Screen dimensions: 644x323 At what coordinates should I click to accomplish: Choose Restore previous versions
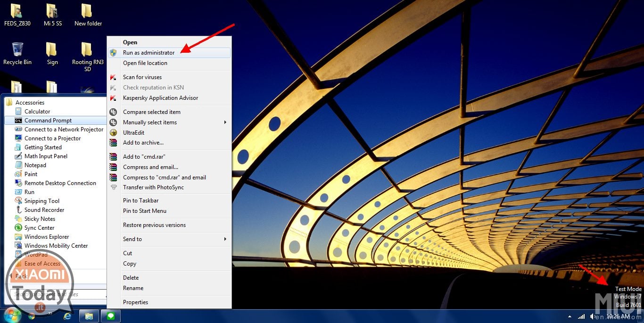tap(170, 225)
